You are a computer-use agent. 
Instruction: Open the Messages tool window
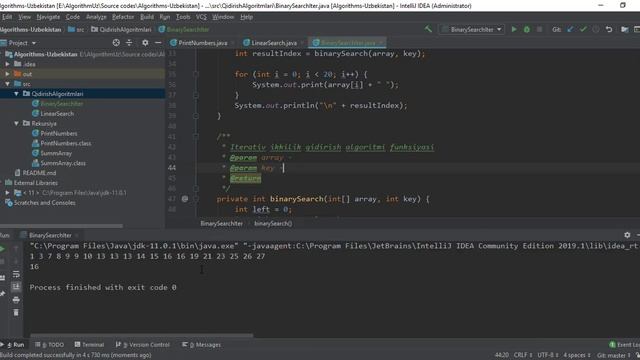pyautogui.click(x=201, y=345)
